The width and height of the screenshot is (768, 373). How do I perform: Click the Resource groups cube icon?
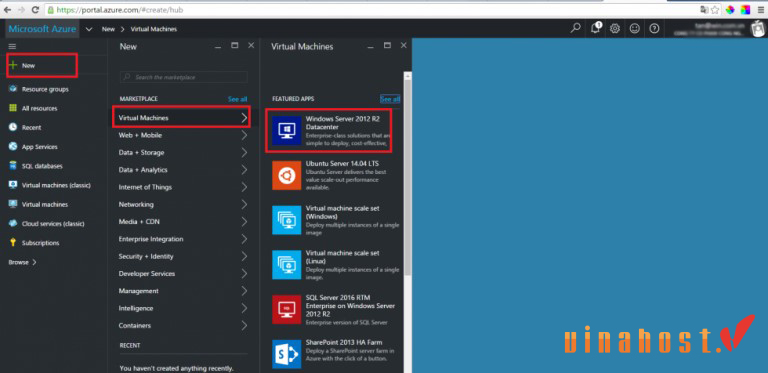point(13,89)
